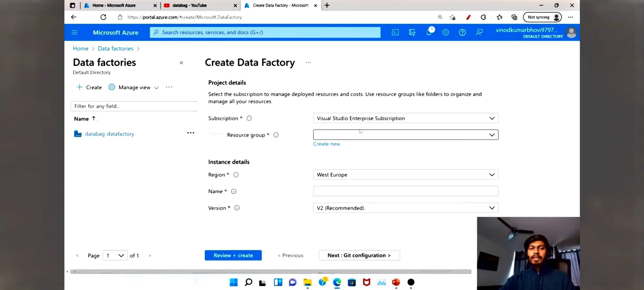Viewport: 644px width, 290px height.
Task: Click Create new resource group link
Action: (326, 144)
